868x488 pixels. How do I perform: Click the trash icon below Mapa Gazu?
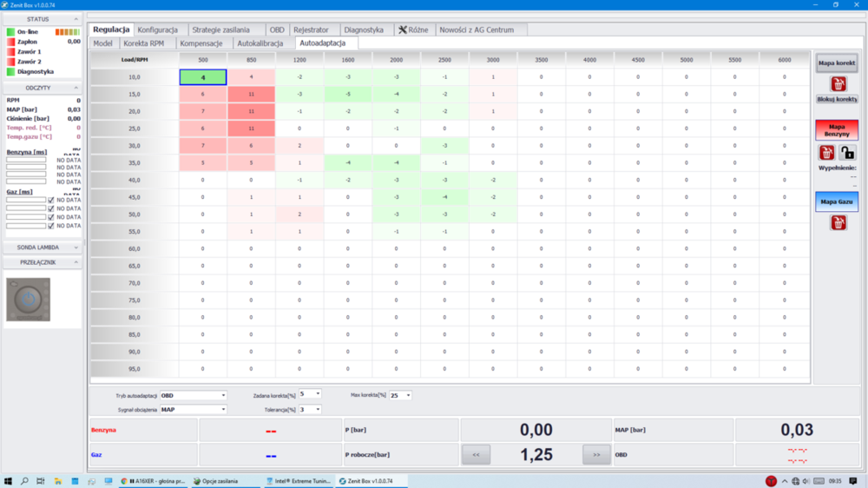838,222
